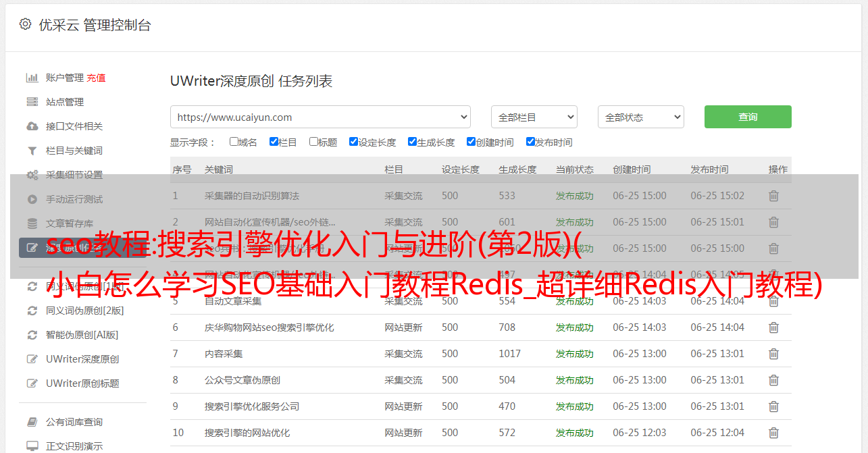Click keyword 采集器的自动识别算法
The width and height of the screenshot is (868, 453).
point(252,196)
